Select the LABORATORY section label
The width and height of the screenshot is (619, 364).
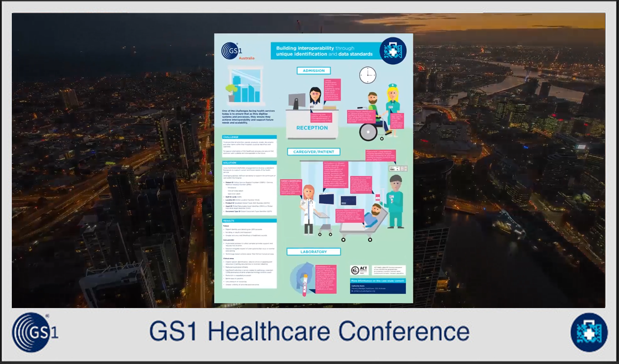point(313,252)
